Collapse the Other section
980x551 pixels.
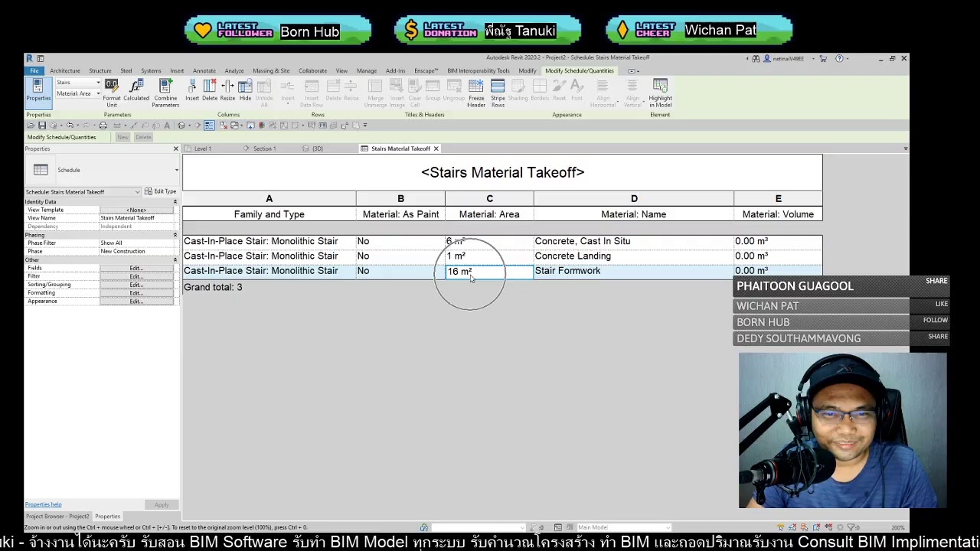pyautogui.click(x=175, y=260)
